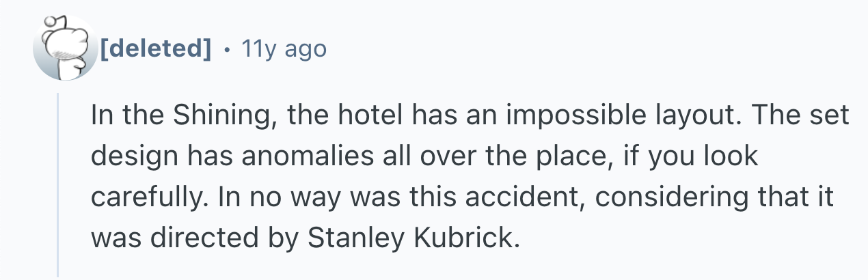Viewport: 868px width, 280px height.
Task: Click the word "hotel" in the first line
Action: [x=369, y=116]
